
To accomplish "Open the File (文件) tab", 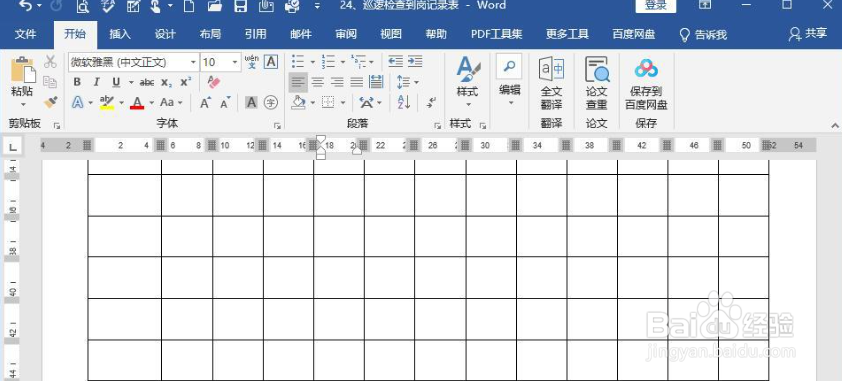I will pyautogui.click(x=25, y=34).
